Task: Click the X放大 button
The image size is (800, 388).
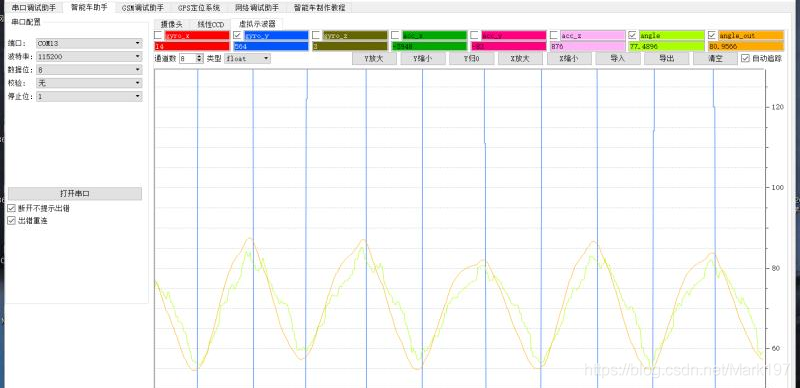Action: tap(520, 59)
